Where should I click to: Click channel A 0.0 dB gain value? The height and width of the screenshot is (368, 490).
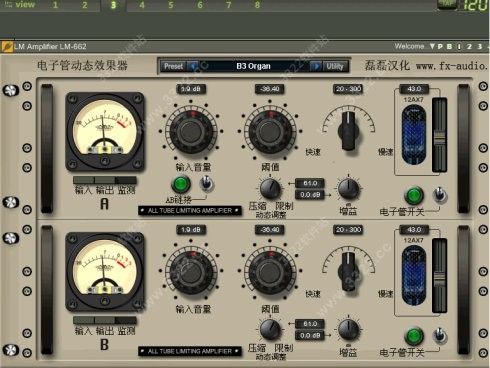[x=310, y=195]
